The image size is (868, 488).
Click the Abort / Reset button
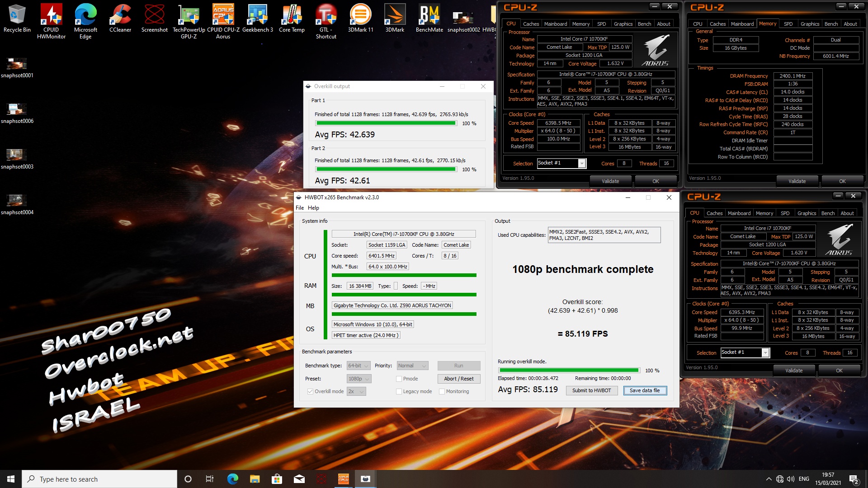pos(458,379)
